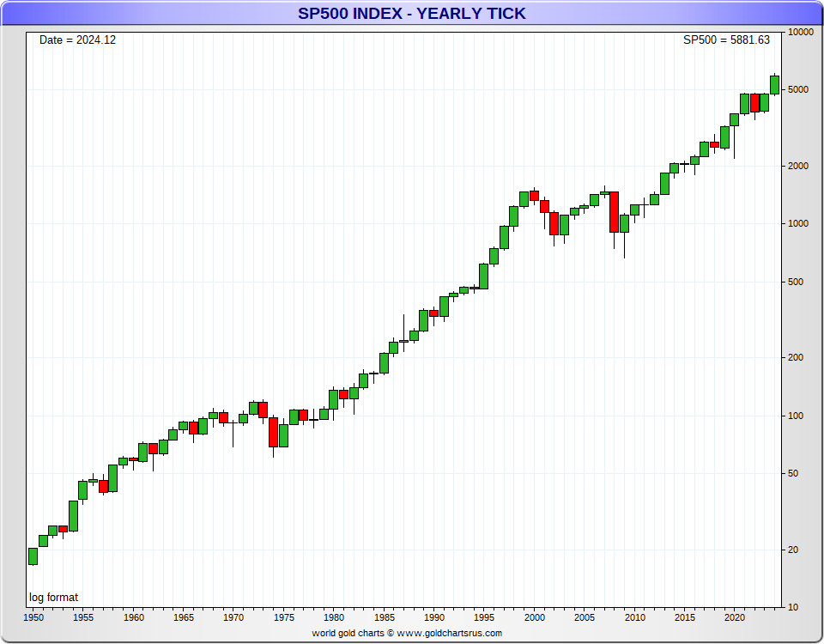Click the 1980 x-axis label
Screen dimensions: 824x644
pos(334,617)
